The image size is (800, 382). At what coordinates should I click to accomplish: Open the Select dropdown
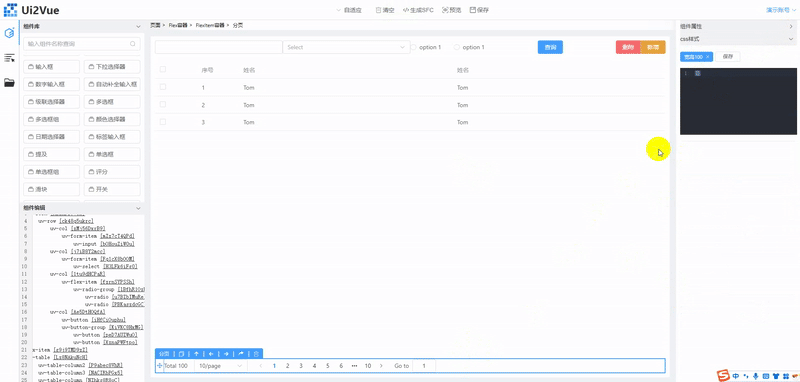(x=346, y=47)
